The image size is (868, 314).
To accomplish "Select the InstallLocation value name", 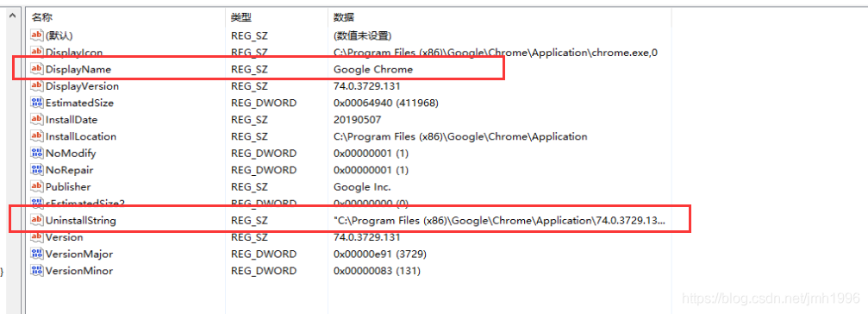I will coord(81,136).
